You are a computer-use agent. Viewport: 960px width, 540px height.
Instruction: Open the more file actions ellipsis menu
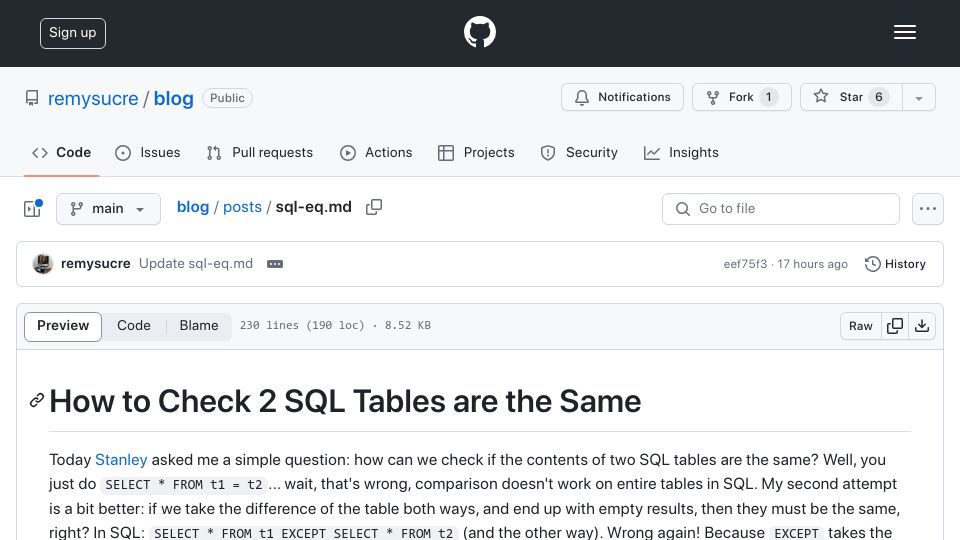[928, 209]
